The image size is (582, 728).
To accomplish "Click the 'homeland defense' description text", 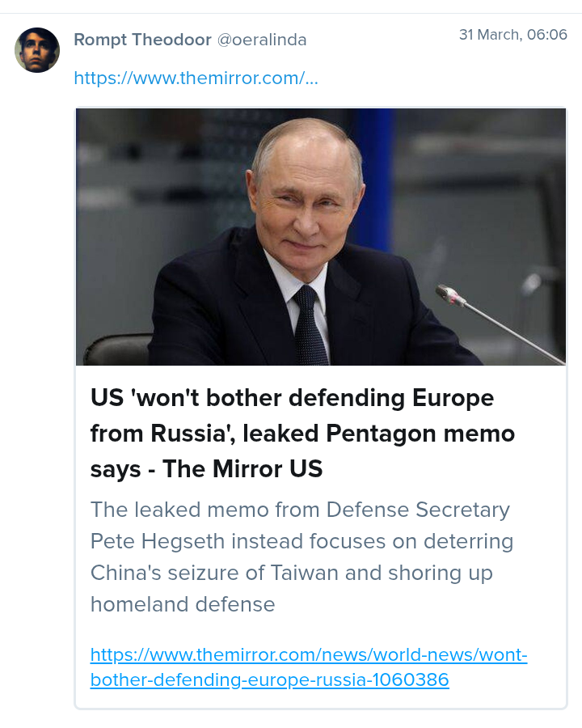I will (183, 604).
